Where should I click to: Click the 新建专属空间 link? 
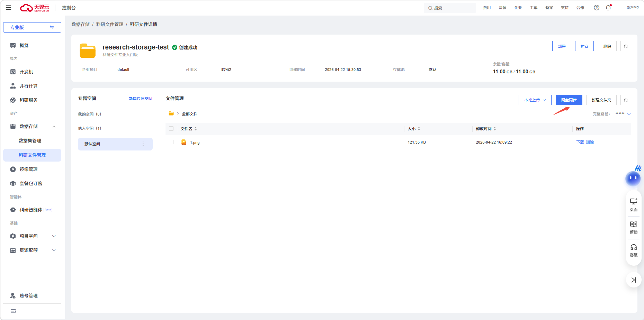(x=140, y=99)
